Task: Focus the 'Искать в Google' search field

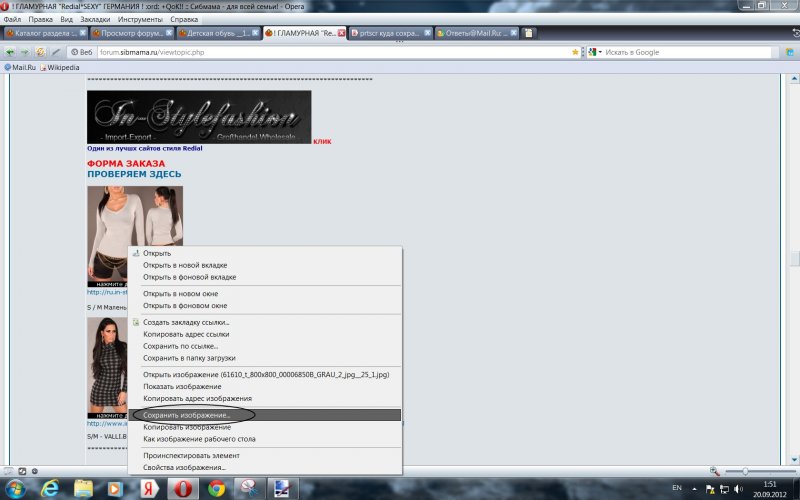Action: click(x=687, y=52)
